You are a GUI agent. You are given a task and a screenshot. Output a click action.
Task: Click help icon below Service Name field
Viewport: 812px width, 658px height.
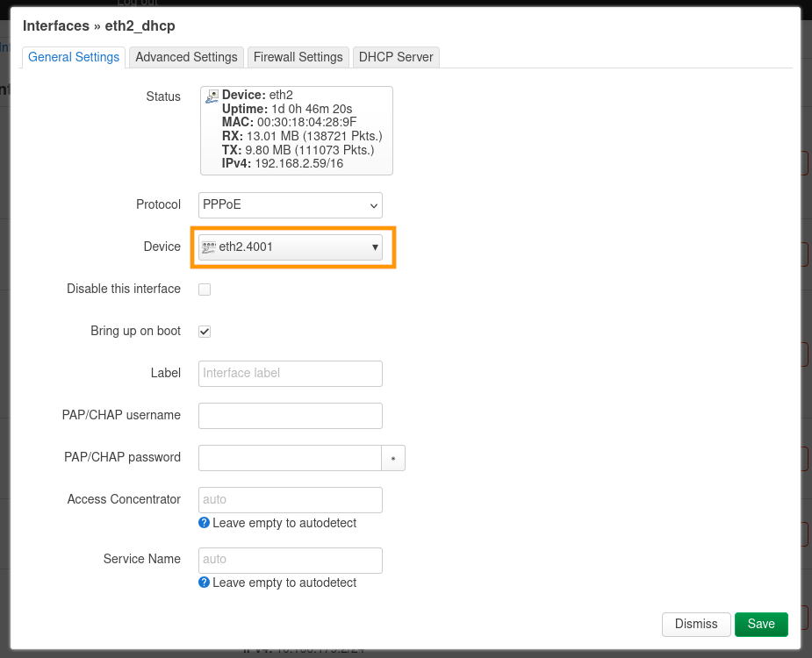tap(204, 583)
